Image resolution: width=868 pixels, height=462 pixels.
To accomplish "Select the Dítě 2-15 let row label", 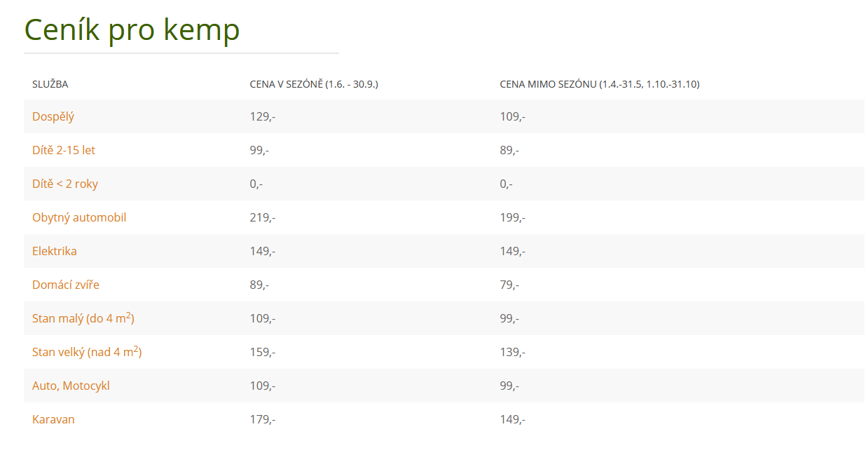I will click(x=64, y=150).
